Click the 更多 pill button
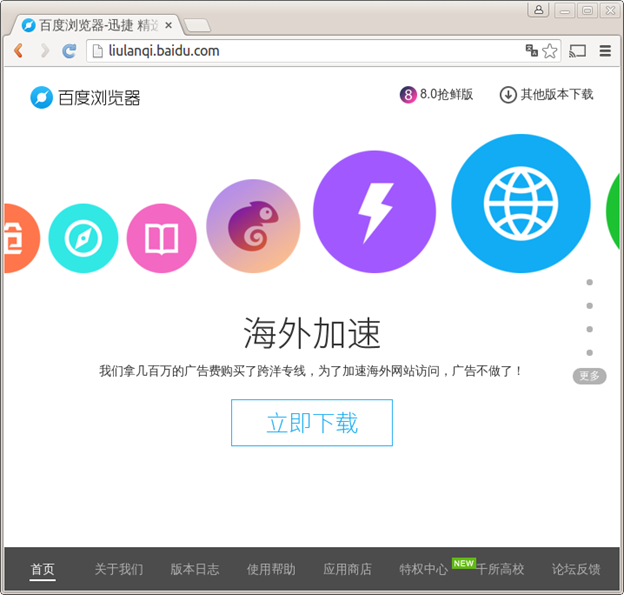Viewport: 624px width, 595px height. coord(589,376)
